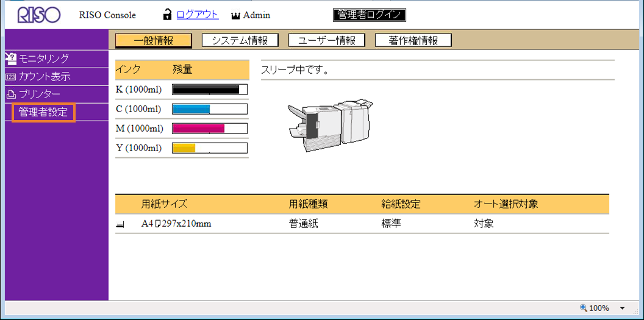
Task: Click the Monitoring icon in the sidebar
Action: click(11, 59)
